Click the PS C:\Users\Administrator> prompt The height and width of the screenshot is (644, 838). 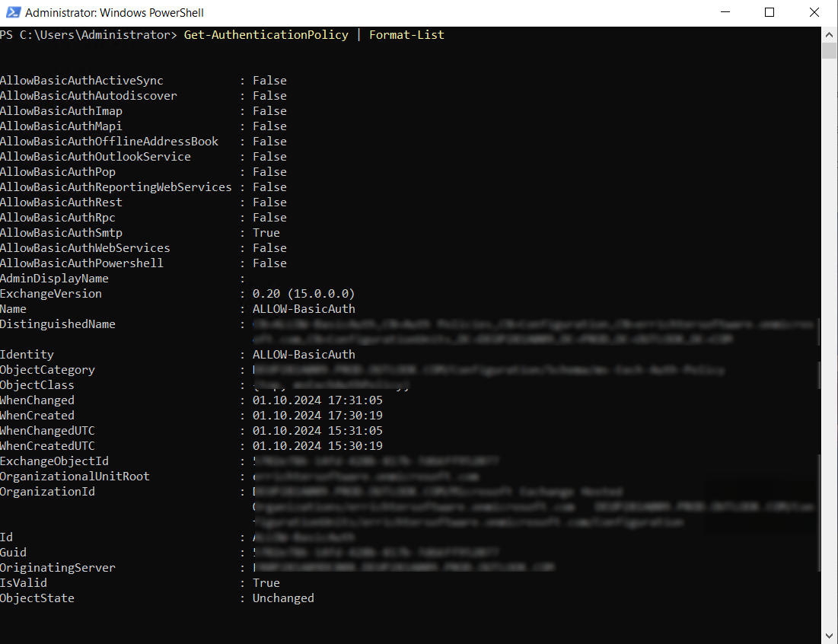88,35
